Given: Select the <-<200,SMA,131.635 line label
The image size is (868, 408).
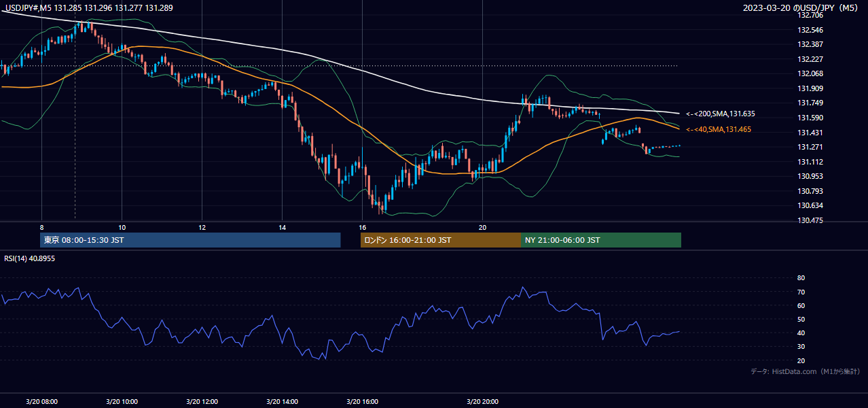Looking at the screenshot, I should click(x=721, y=114).
